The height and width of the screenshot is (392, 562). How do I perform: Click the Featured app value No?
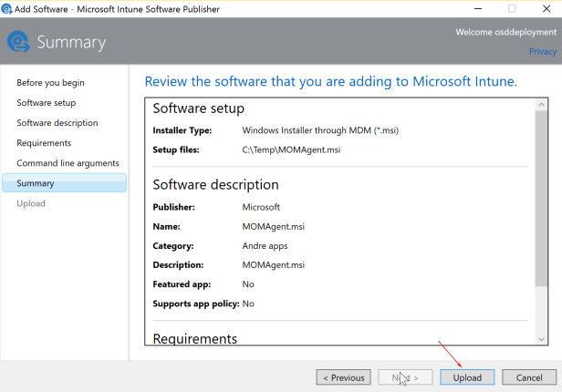tap(248, 284)
